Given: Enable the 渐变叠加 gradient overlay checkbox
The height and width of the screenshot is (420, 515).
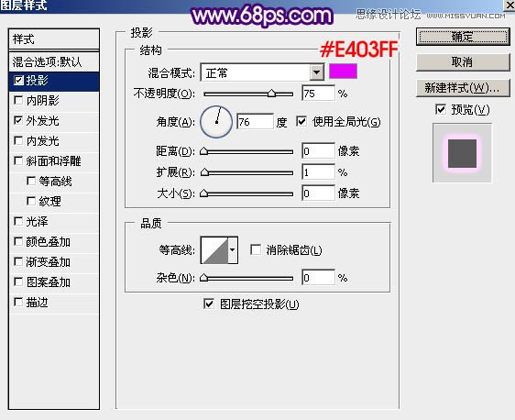Looking at the screenshot, I should (x=18, y=262).
